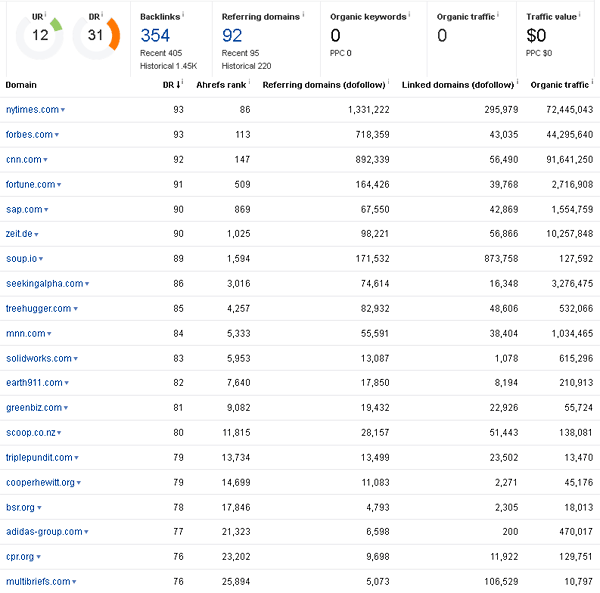The height and width of the screenshot is (593, 600).
Task: Open the 92 referring domains link
Action: (232, 36)
